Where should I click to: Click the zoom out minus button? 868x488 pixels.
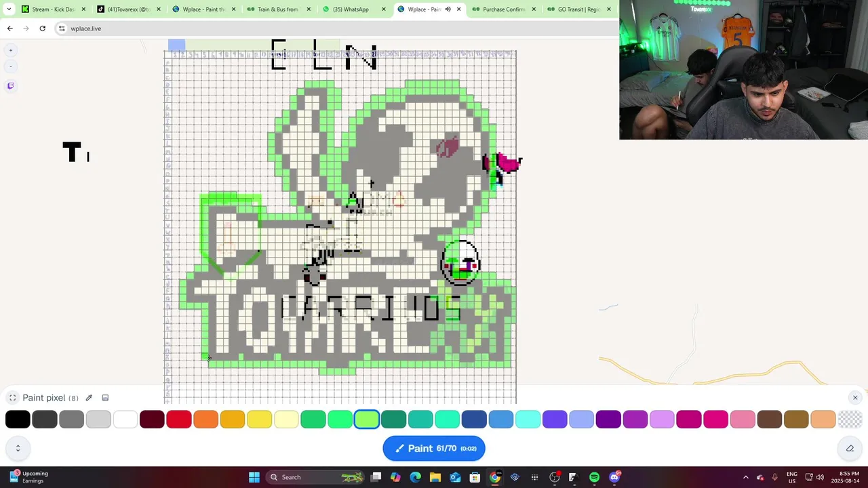pyautogui.click(x=11, y=66)
